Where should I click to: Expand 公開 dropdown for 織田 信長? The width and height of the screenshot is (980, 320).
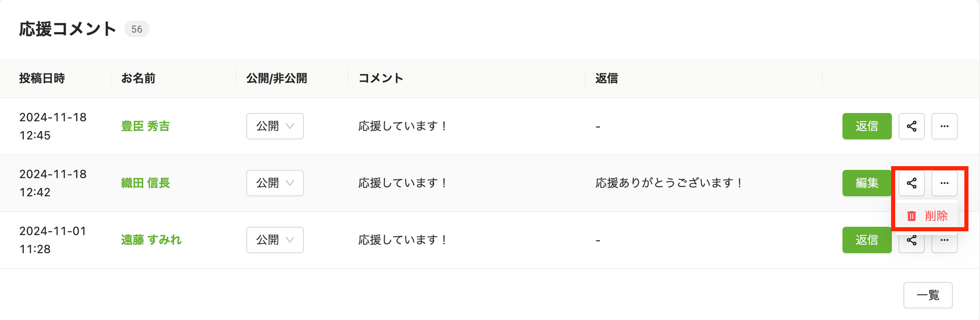coord(275,183)
